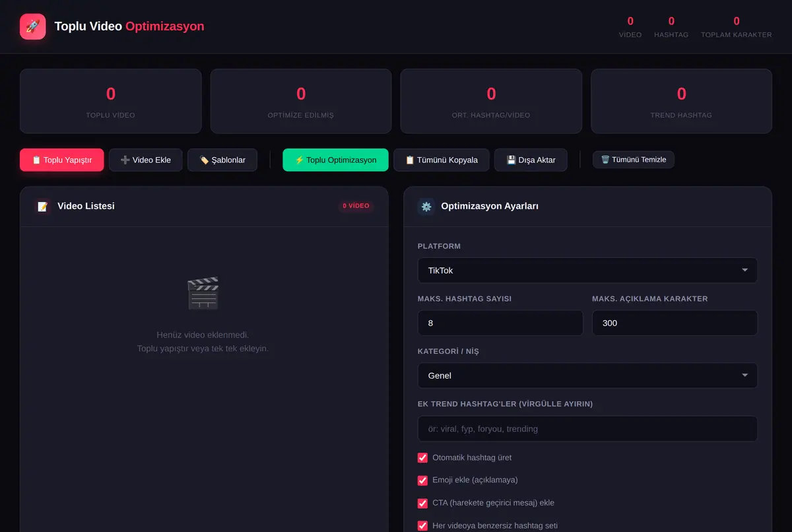Export using Dışa Aktar button
The image size is (792, 532).
click(x=531, y=160)
